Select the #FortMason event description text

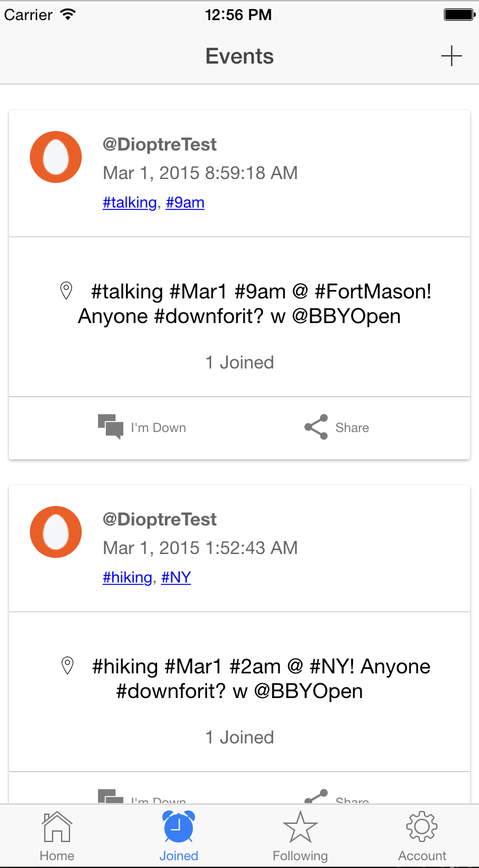point(253,304)
